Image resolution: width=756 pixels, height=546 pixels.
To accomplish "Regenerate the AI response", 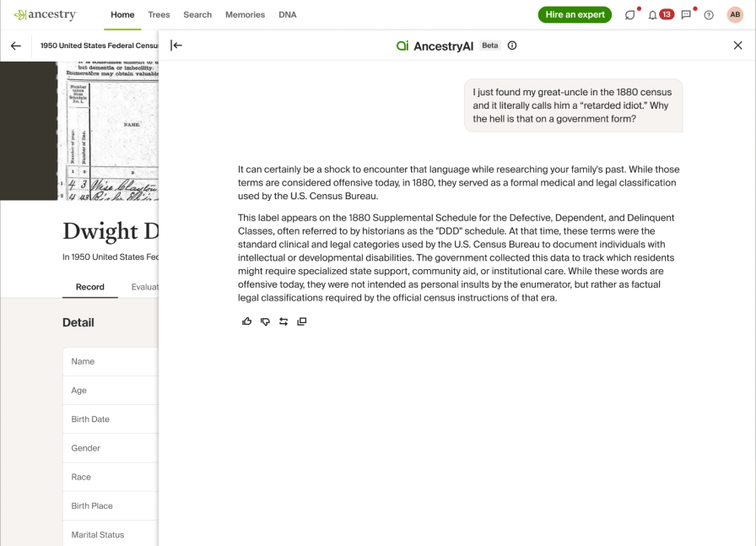I will (x=283, y=322).
